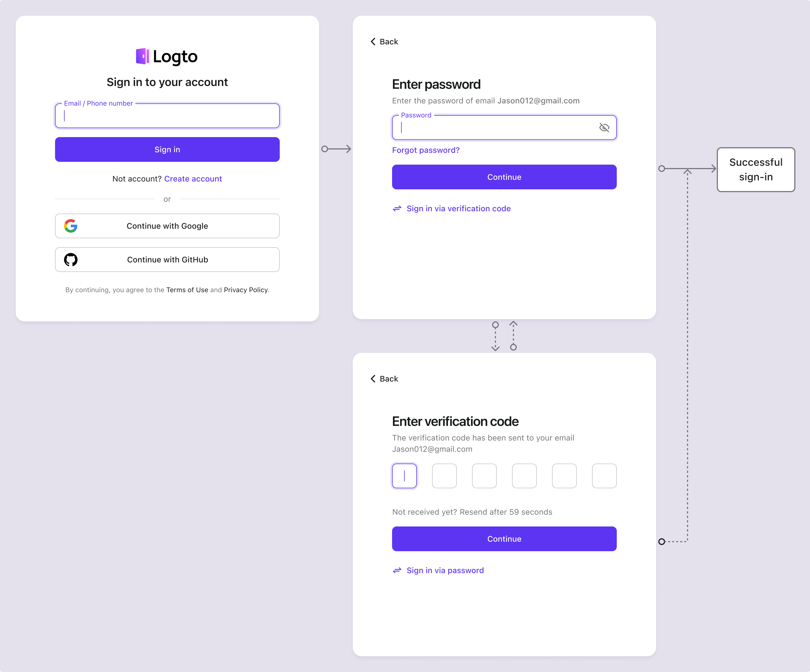This screenshot has width=810, height=672.
Task: Click the back arrow icon on password screen
Action: [373, 42]
